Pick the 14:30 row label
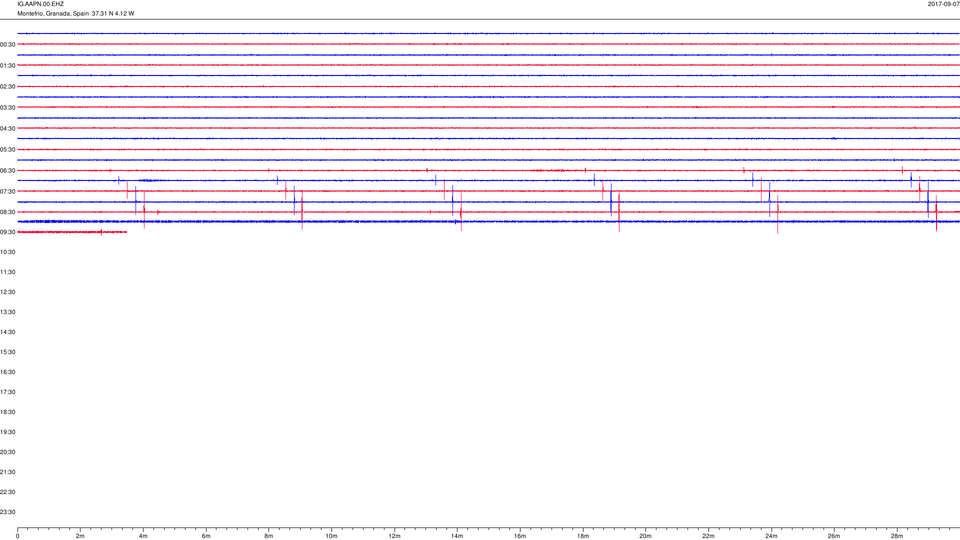This screenshot has height=540, width=960. coord(7,332)
